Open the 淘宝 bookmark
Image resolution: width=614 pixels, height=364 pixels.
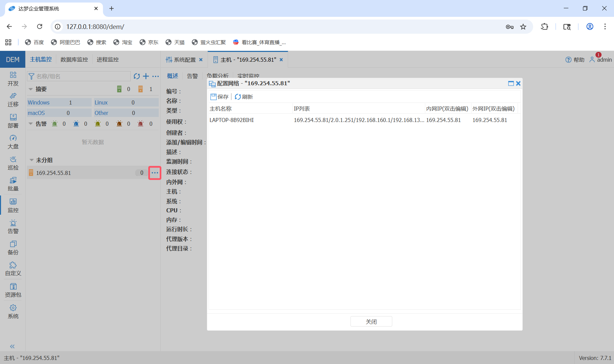click(123, 42)
